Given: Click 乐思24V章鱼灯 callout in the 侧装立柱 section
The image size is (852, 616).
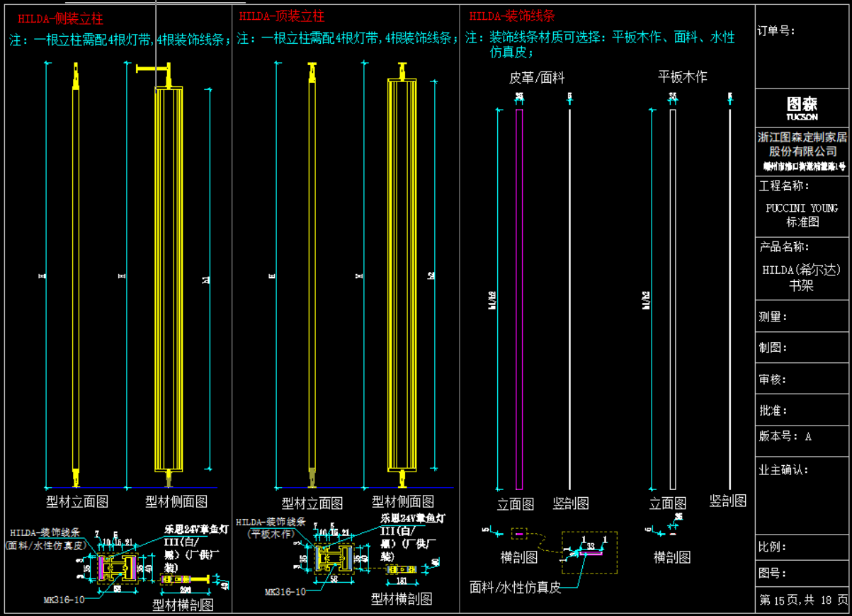Looking at the screenshot, I should tap(196, 547).
